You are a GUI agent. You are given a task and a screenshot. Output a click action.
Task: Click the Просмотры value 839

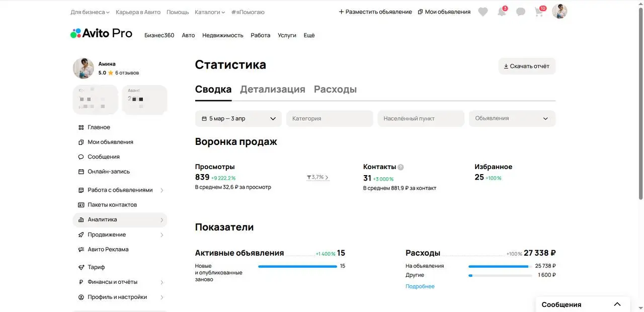202,177
